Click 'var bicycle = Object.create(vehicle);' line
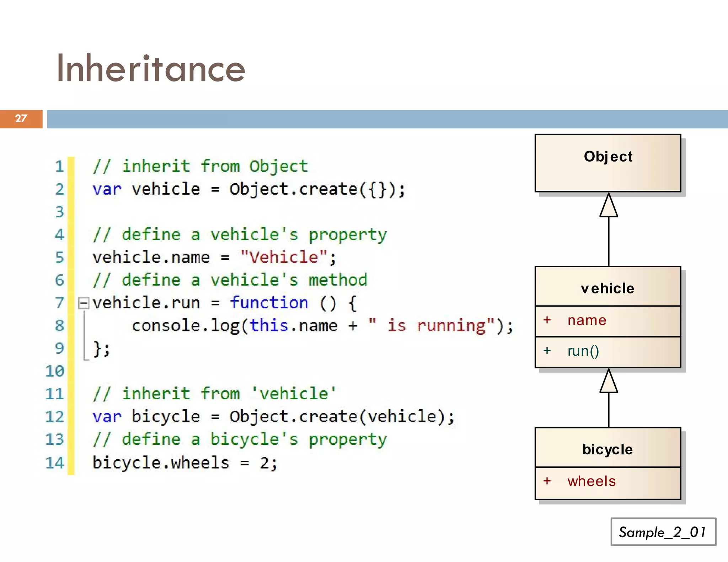The width and height of the screenshot is (728, 562). pos(273,417)
